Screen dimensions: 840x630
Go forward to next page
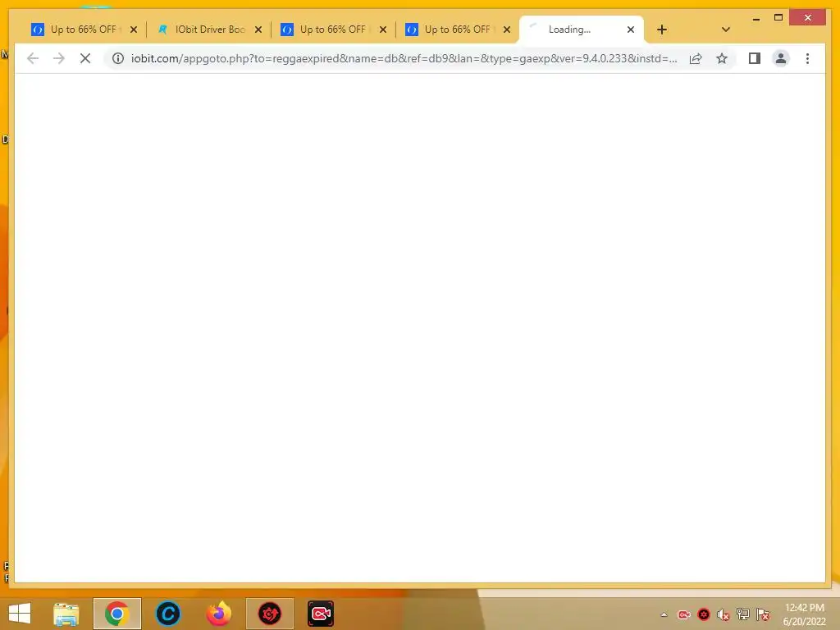59,58
